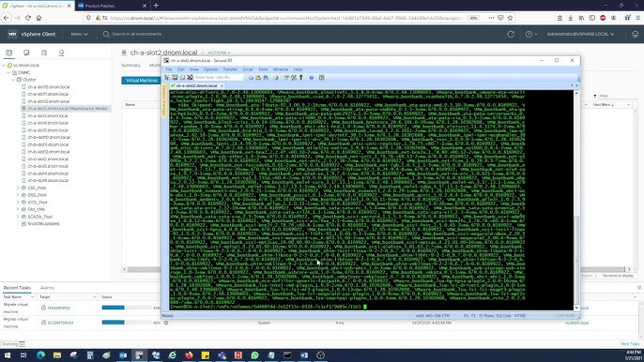Open Microsoft Word from the taskbar
The height and width of the screenshot is (362, 644).
304,355
